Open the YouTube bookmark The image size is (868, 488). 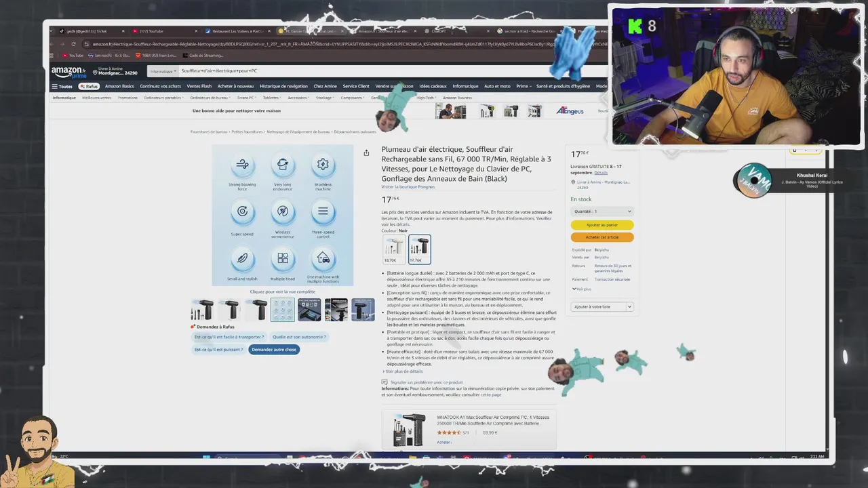coord(73,56)
